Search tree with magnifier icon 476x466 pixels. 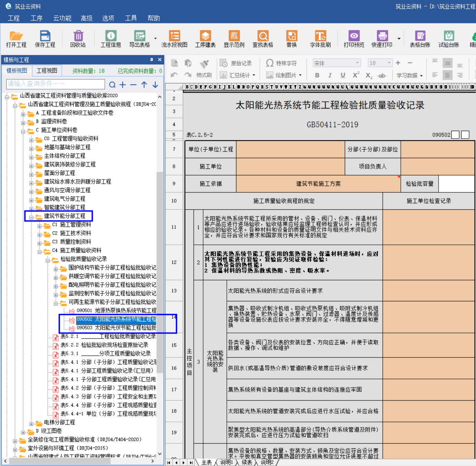pyautogui.click(x=112, y=85)
